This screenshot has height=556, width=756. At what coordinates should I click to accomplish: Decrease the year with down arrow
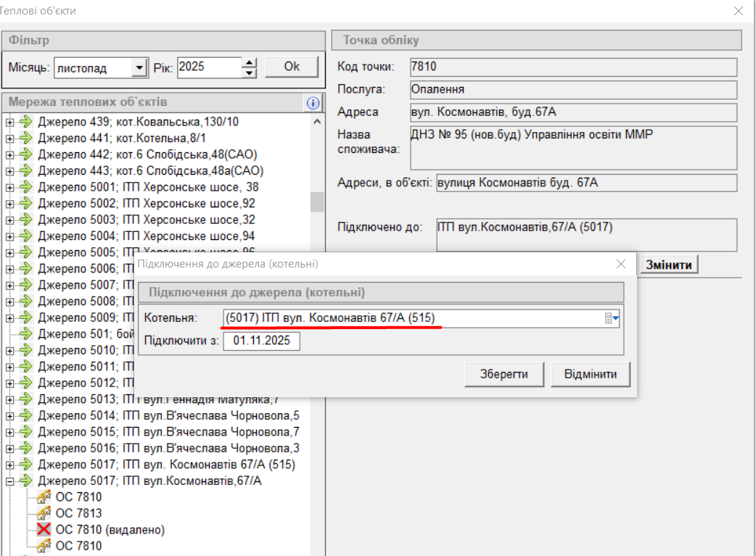tap(250, 72)
